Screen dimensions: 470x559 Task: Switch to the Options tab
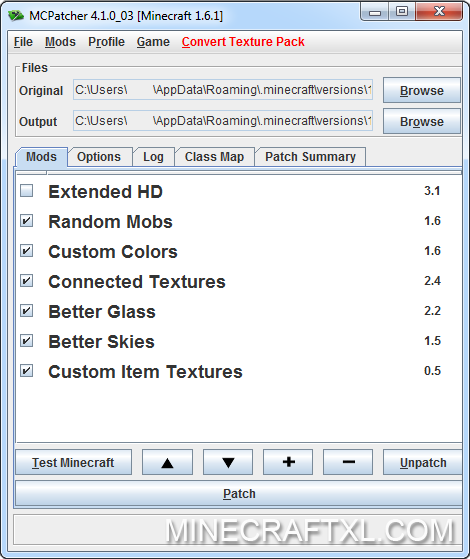[x=99, y=157]
